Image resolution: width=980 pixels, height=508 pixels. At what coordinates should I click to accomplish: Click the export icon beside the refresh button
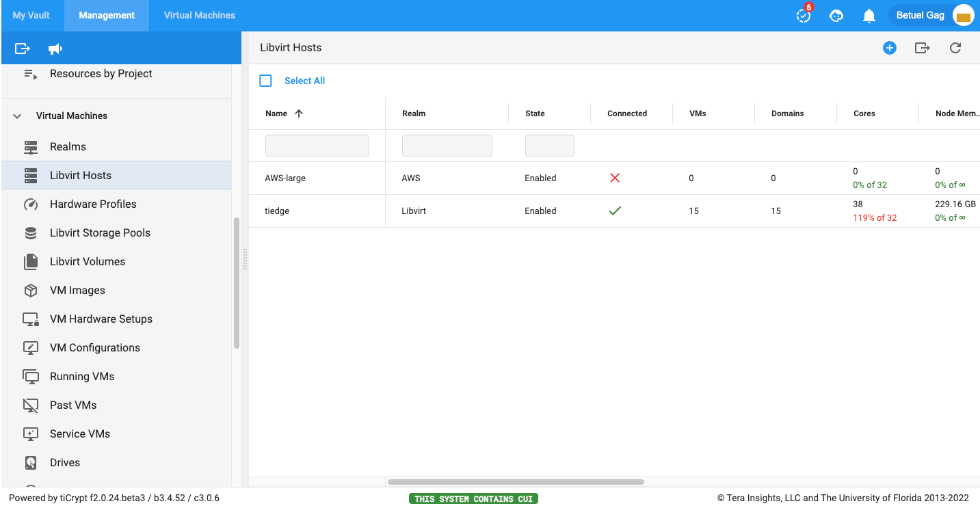922,48
